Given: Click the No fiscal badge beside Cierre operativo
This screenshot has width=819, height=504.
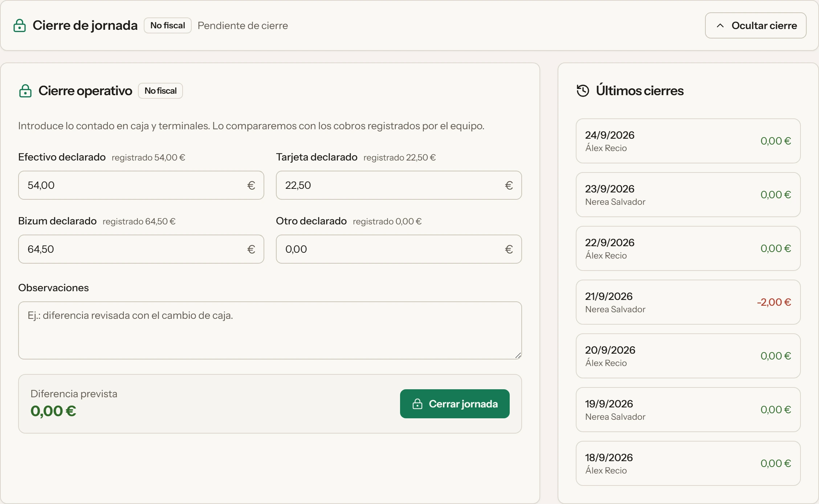Looking at the screenshot, I should 160,91.
